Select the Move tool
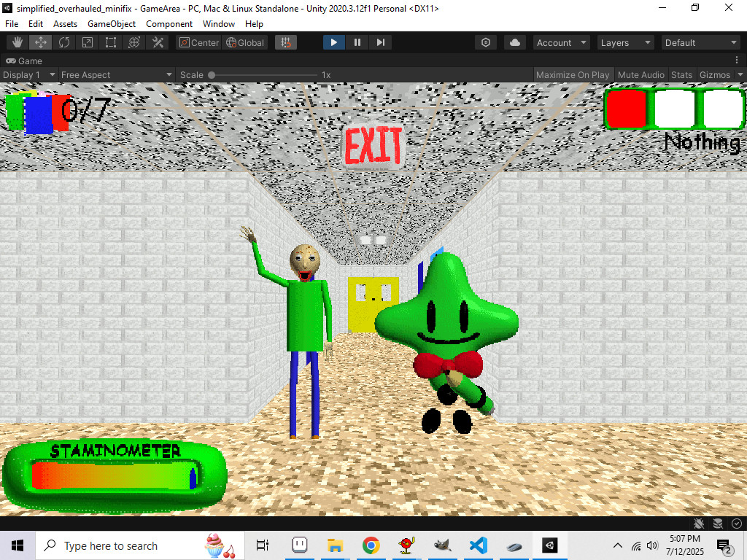747x560 pixels. tap(40, 42)
